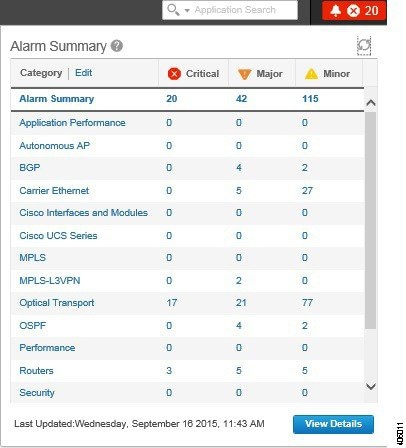Open the 42 total major alarms
Image resolution: width=406 pixels, height=448 pixels.
tap(241, 99)
